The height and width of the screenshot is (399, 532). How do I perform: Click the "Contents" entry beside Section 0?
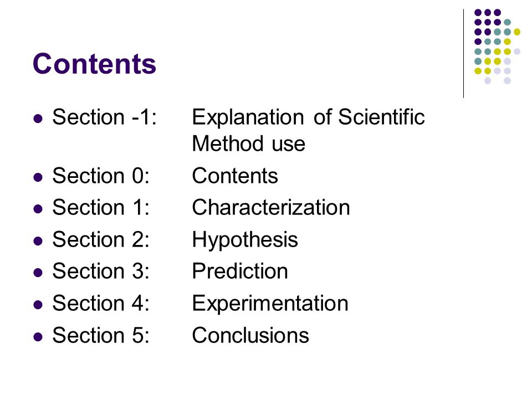pyautogui.click(x=235, y=176)
